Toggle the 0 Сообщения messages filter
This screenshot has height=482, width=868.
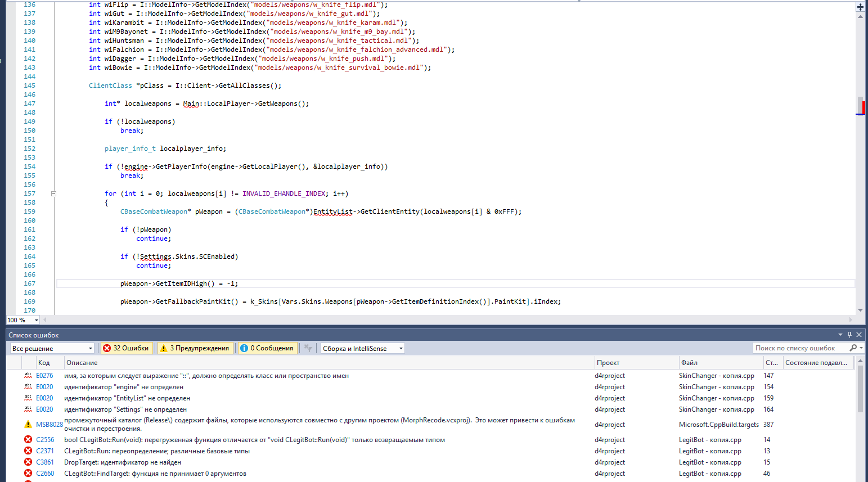(267, 348)
